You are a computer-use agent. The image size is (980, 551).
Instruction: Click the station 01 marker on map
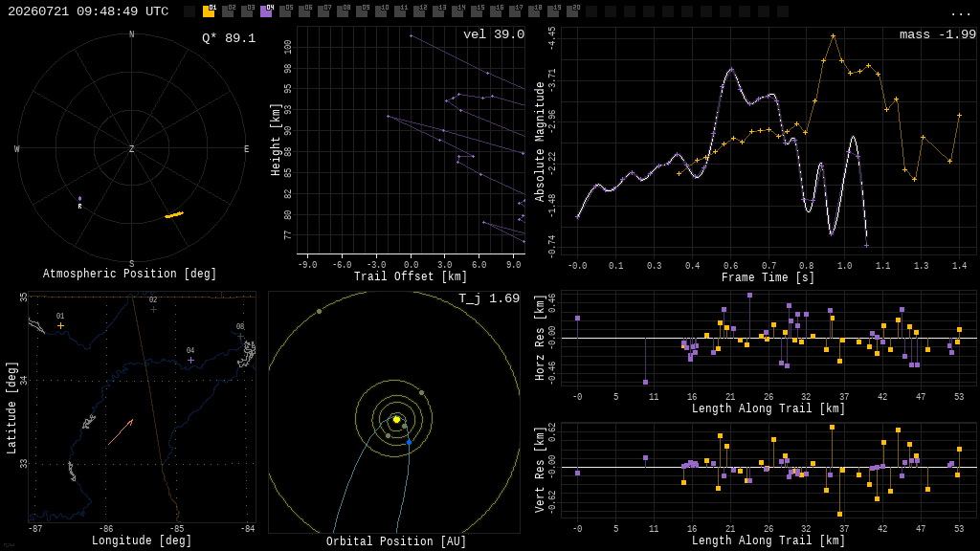[x=60, y=325]
